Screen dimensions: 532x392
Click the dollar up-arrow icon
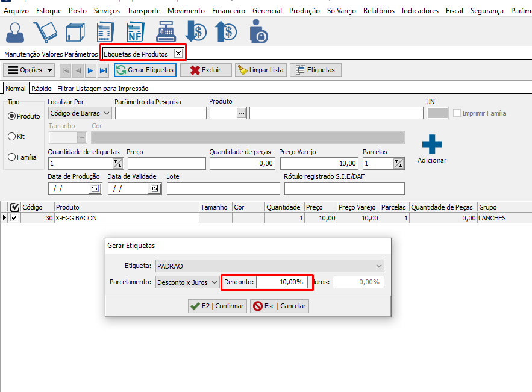(x=226, y=32)
